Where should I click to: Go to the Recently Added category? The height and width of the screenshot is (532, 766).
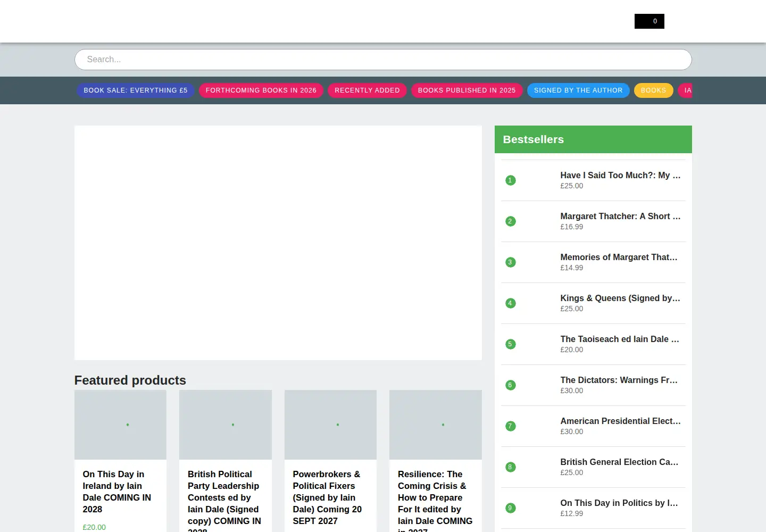click(x=367, y=90)
